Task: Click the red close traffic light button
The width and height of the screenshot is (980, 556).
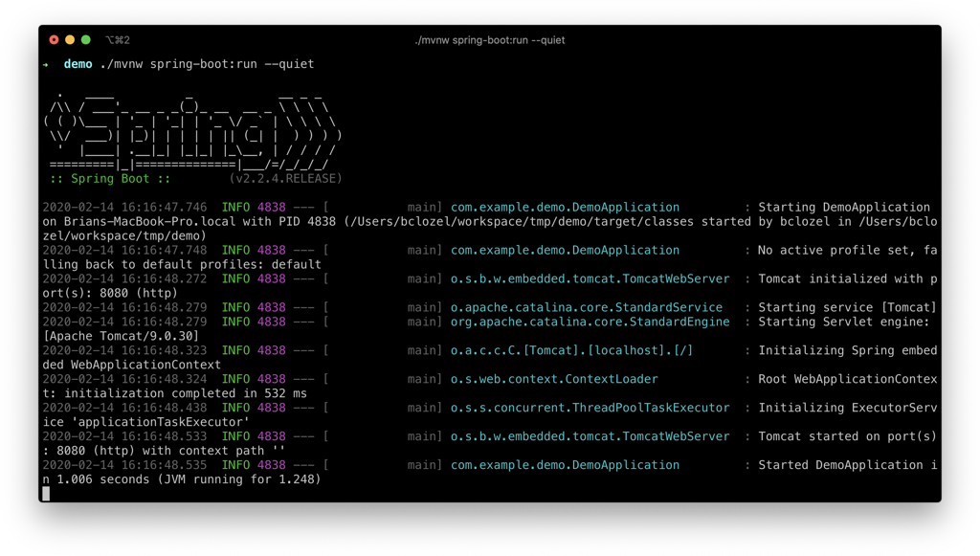Action: coord(54,39)
